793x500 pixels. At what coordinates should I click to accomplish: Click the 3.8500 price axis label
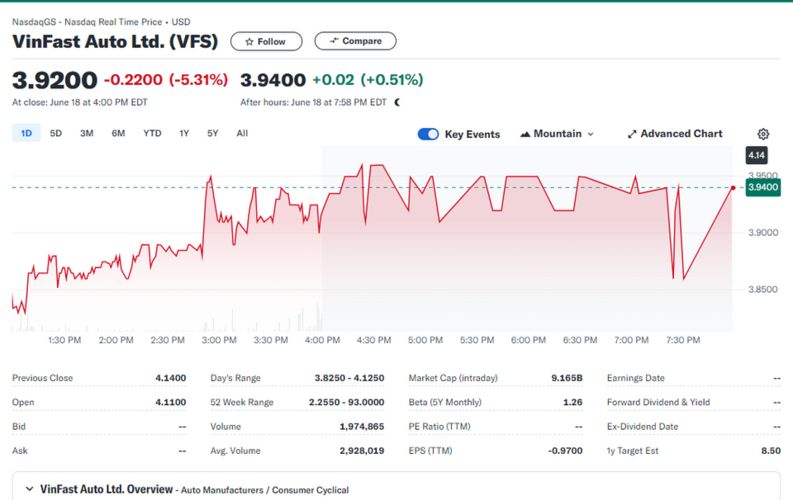pyautogui.click(x=763, y=289)
